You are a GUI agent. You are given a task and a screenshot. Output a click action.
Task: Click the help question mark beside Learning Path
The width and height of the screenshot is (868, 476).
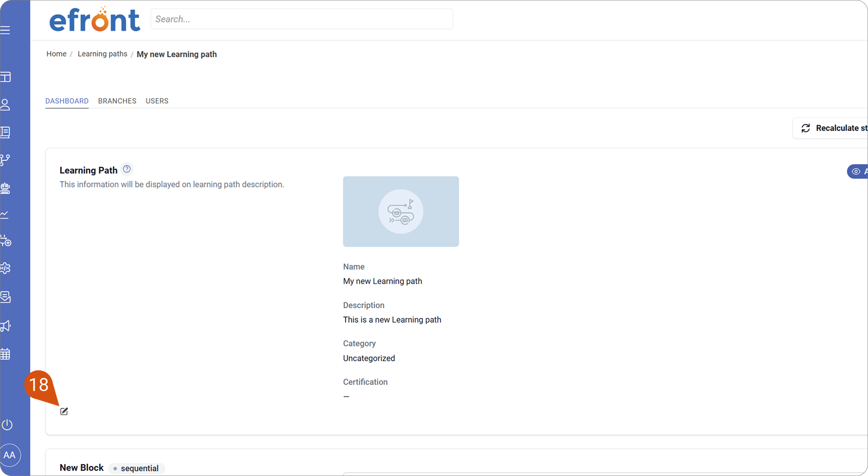click(127, 169)
